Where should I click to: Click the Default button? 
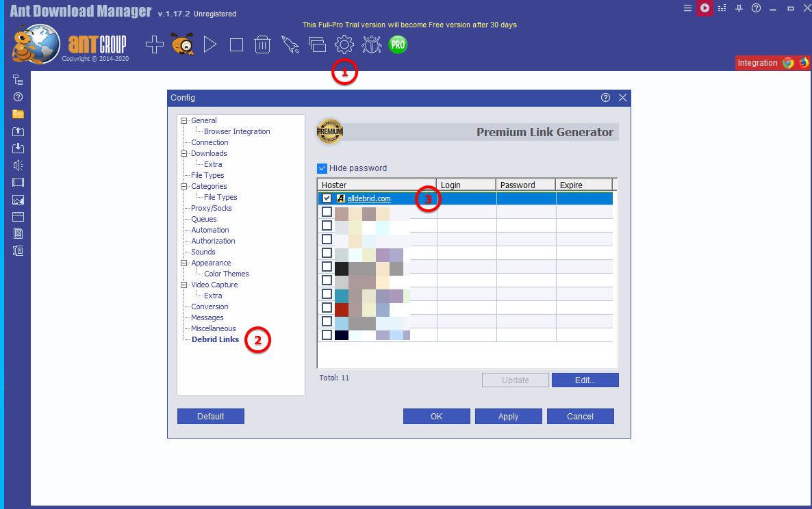[211, 417]
